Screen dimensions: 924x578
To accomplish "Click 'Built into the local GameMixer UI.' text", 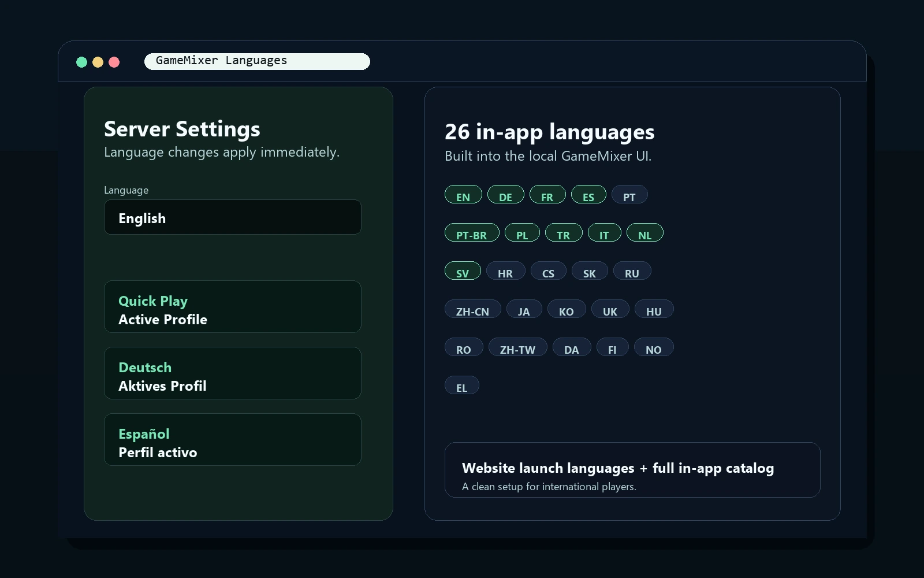I will [x=548, y=156].
